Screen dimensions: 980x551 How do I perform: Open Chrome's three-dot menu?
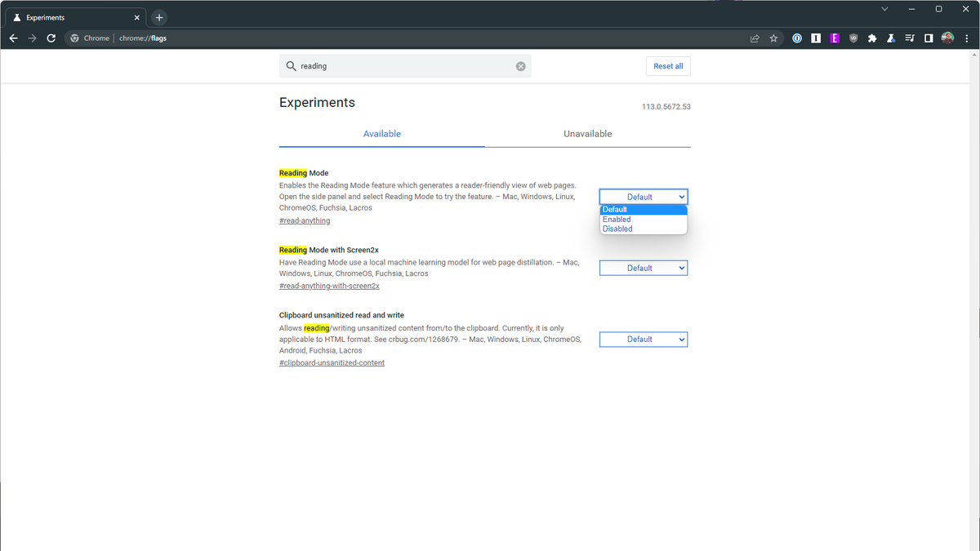coord(967,38)
